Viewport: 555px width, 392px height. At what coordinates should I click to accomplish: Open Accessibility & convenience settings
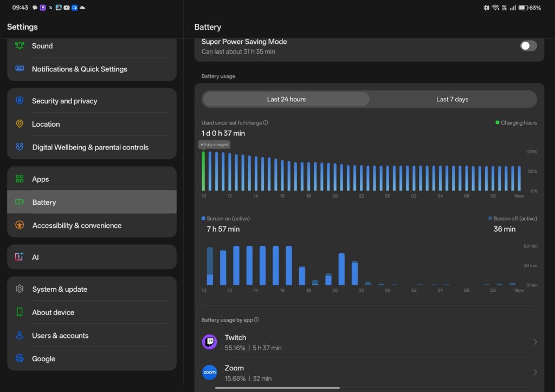[x=77, y=226]
